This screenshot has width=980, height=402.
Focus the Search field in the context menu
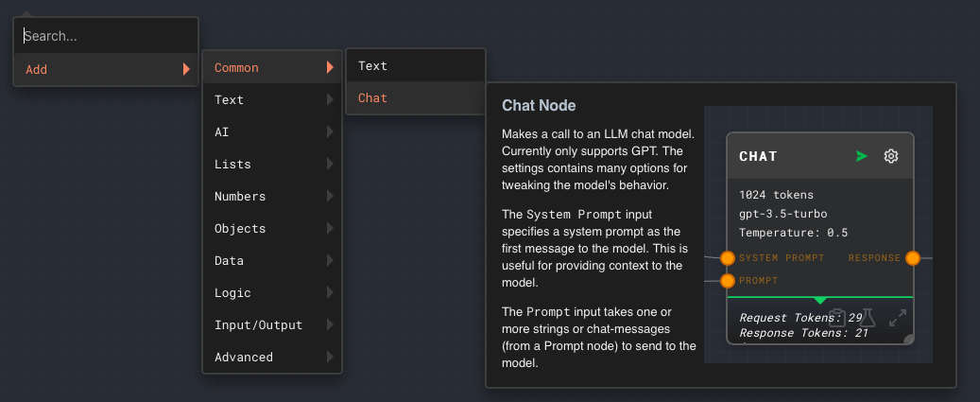[106, 36]
